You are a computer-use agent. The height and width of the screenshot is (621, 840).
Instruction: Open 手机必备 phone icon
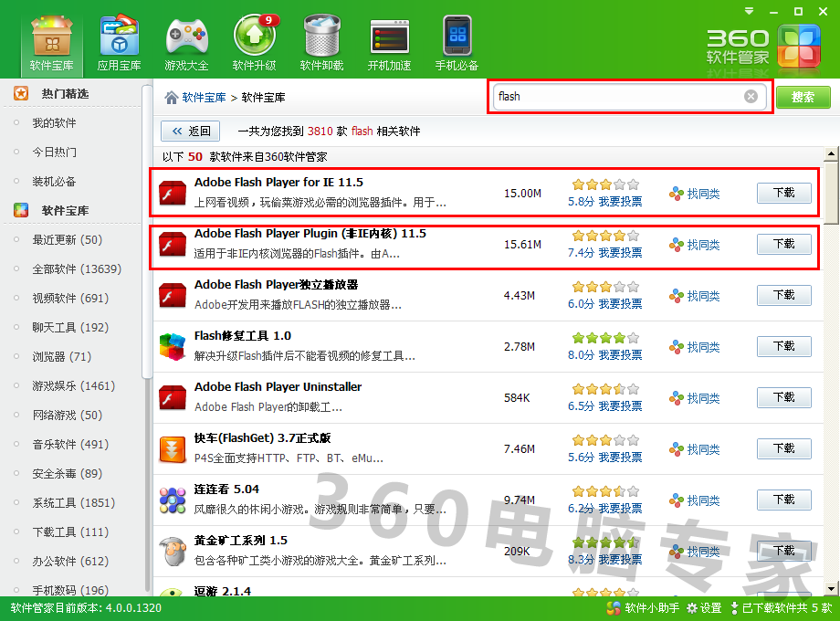(457, 44)
